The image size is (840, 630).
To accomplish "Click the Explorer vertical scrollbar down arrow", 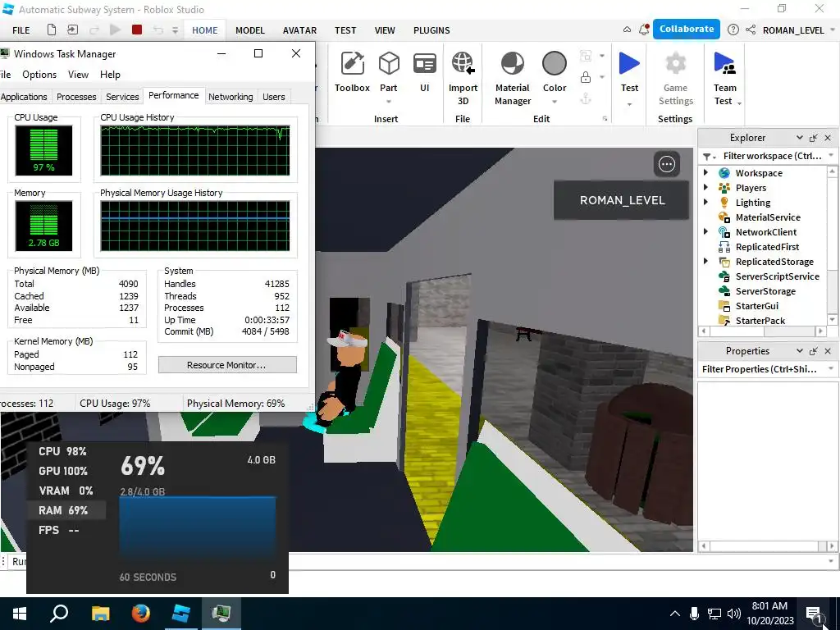I will coord(832,319).
